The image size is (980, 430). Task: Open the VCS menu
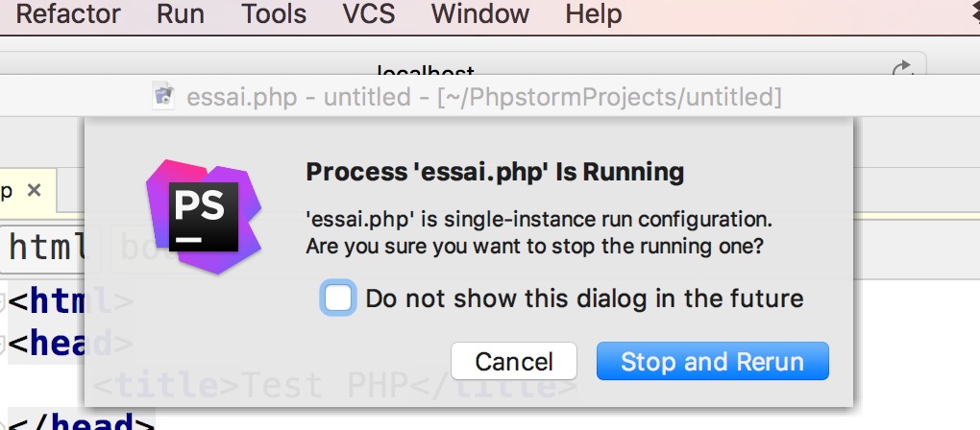(369, 13)
